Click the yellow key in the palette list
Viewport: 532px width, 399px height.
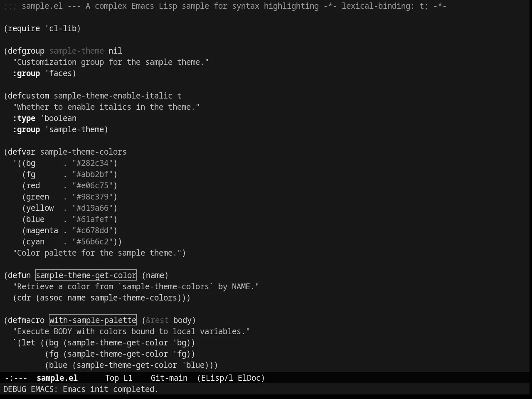(x=40, y=208)
